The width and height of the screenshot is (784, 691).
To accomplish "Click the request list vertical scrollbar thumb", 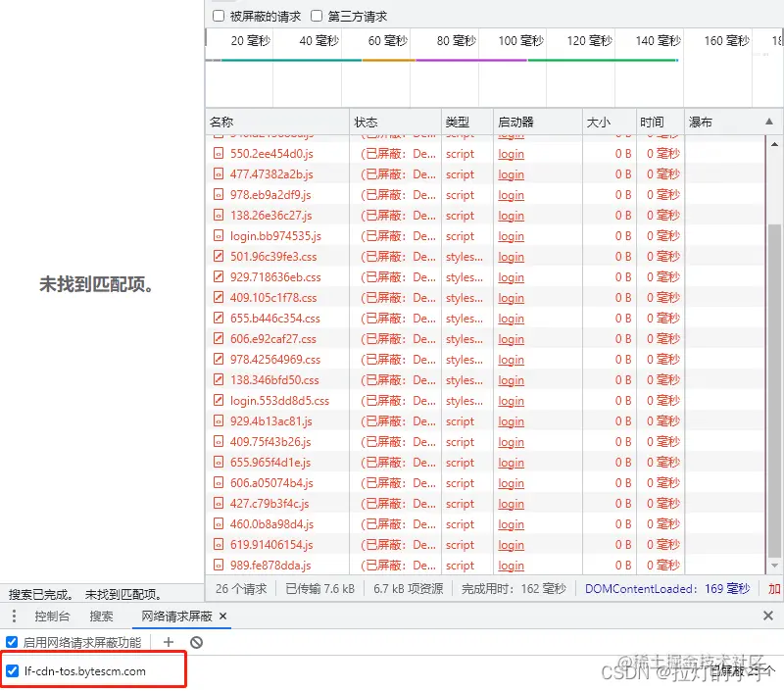I will pyautogui.click(x=774, y=390).
